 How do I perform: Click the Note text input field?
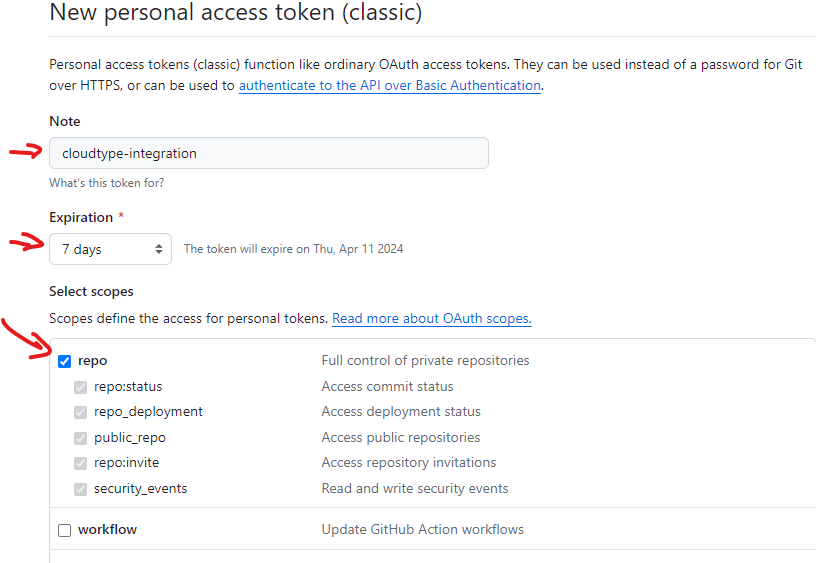point(268,153)
